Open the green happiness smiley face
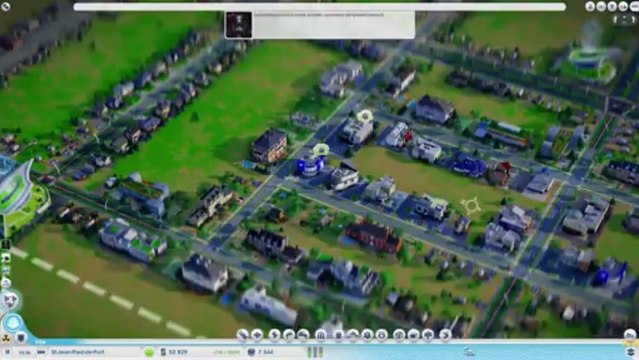This screenshot has height=360, width=639. [x=150, y=352]
